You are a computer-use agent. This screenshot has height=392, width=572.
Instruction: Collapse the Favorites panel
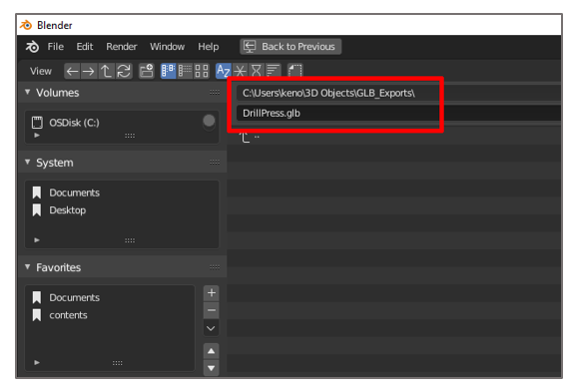tap(27, 267)
